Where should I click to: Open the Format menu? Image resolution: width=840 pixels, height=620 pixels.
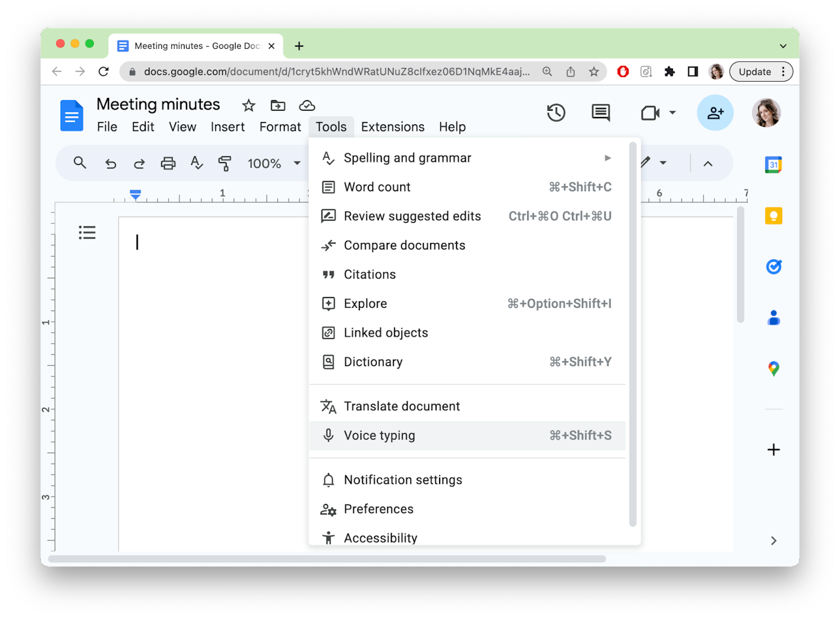(280, 127)
